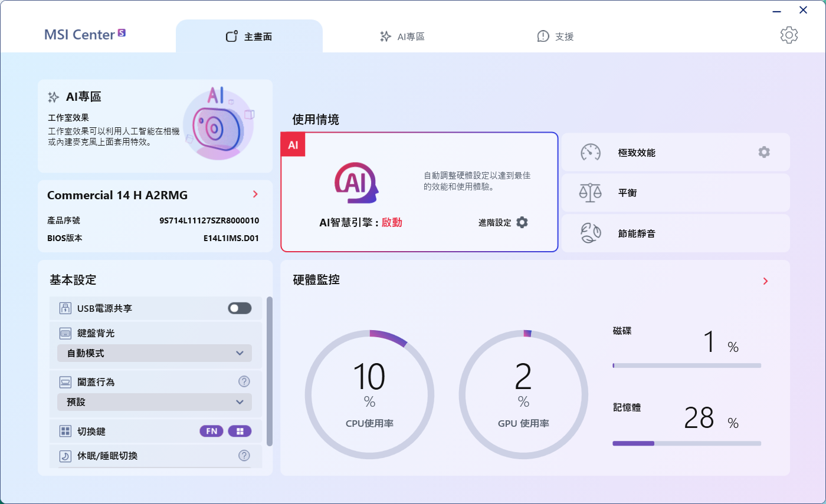Open the 鍵盤背光 自動模式 dropdown
826x504 pixels.
click(155, 353)
